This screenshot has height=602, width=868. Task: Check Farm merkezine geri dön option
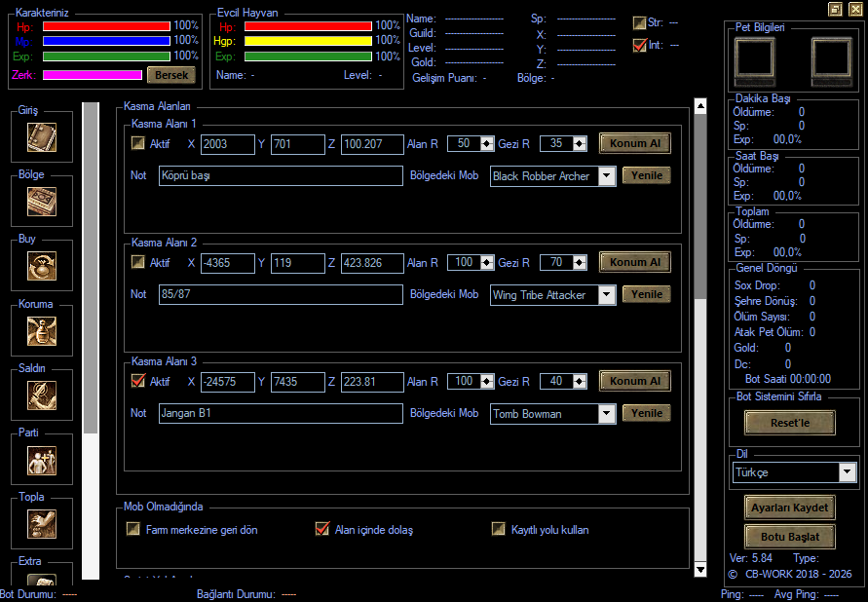pyautogui.click(x=132, y=529)
